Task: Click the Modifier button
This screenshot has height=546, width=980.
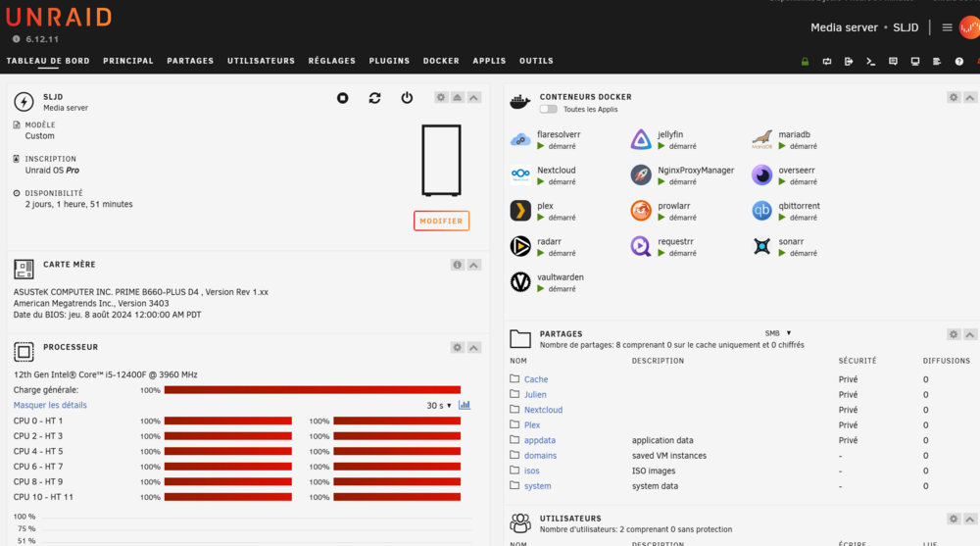Action: [x=441, y=221]
